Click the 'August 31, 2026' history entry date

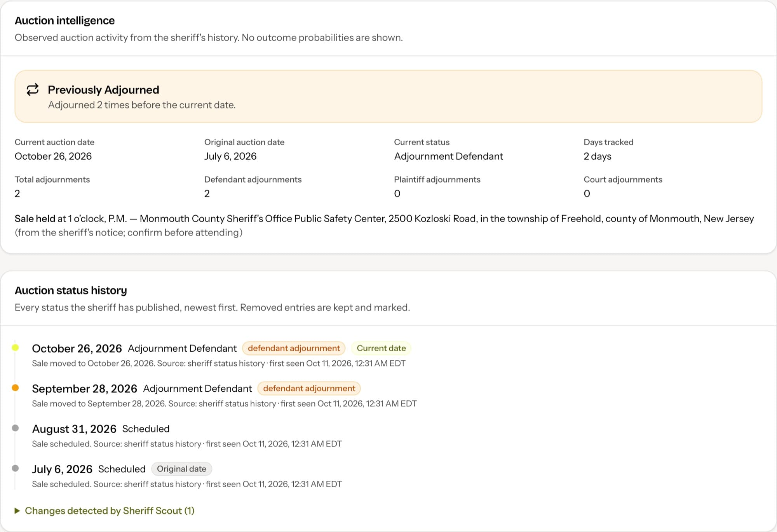pyautogui.click(x=74, y=429)
